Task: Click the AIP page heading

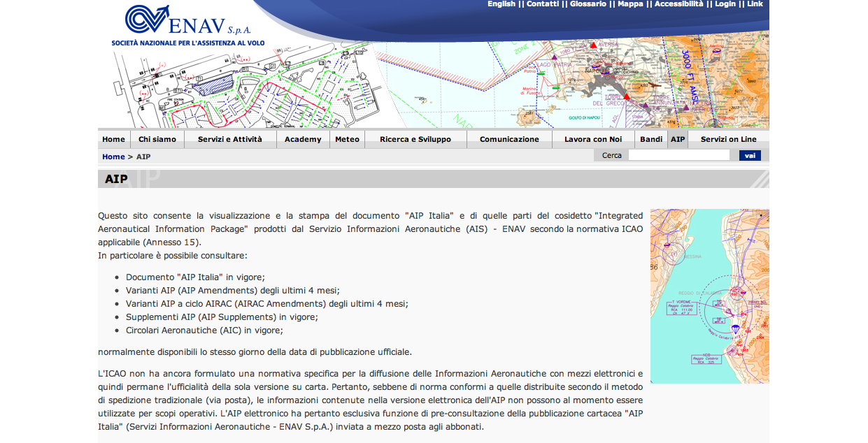Action: tap(116, 179)
